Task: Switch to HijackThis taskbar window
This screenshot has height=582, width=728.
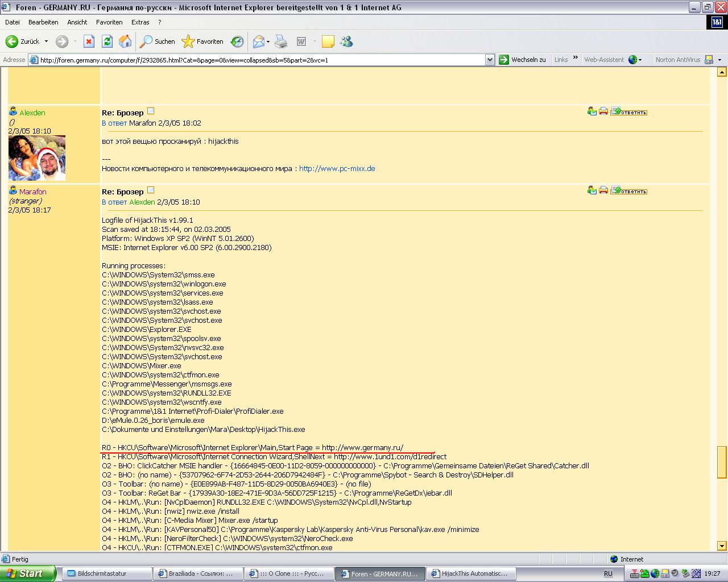Action: pos(470,573)
